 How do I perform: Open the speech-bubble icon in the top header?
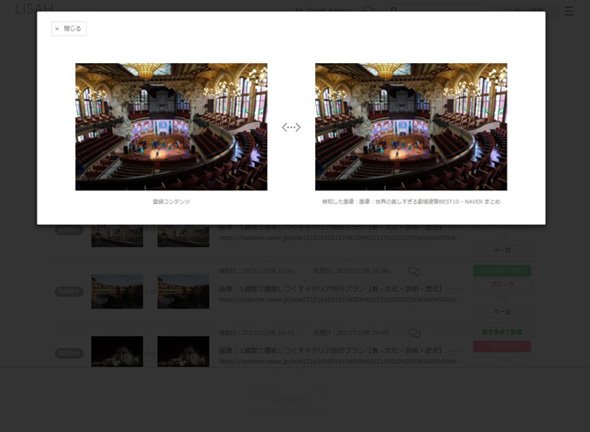pyautogui.click(x=369, y=10)
